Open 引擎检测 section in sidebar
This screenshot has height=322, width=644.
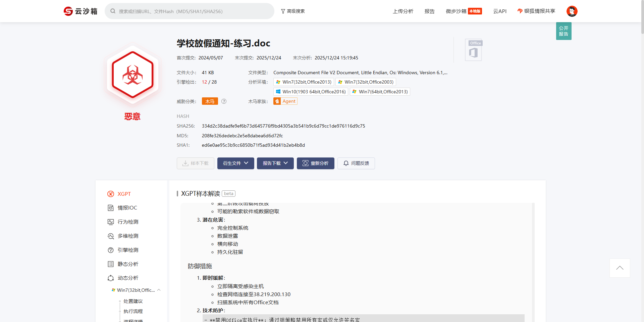pos(128,250)
